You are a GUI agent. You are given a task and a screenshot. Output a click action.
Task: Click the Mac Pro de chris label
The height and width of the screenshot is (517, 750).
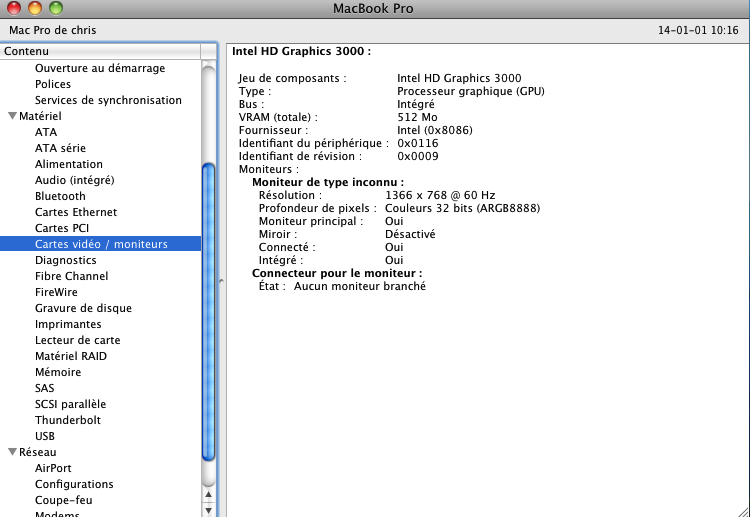click(53, 30)
